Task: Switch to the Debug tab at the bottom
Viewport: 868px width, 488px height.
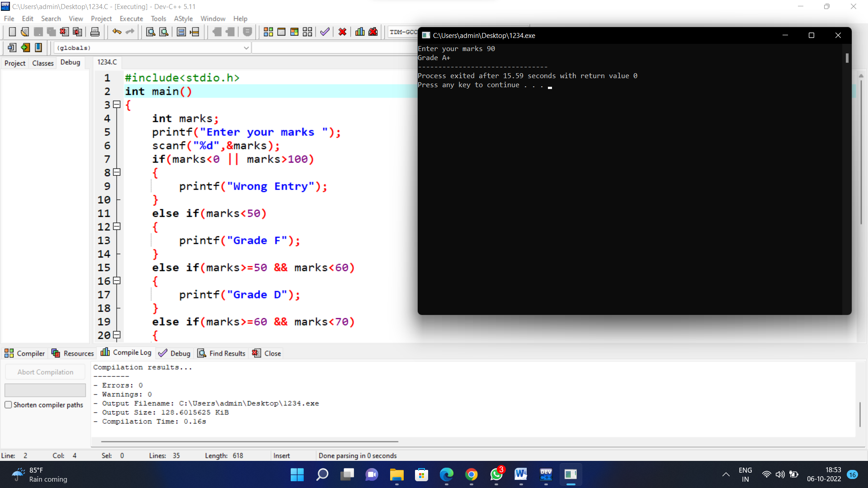Action: (x=179, y=353)
